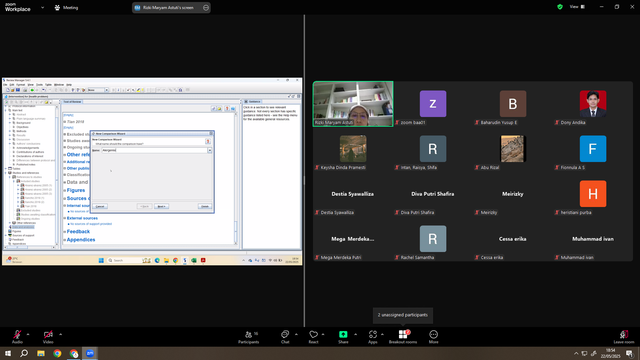Expand the share options caret beside Share
The image size is (640, 360).
(356, 334)
